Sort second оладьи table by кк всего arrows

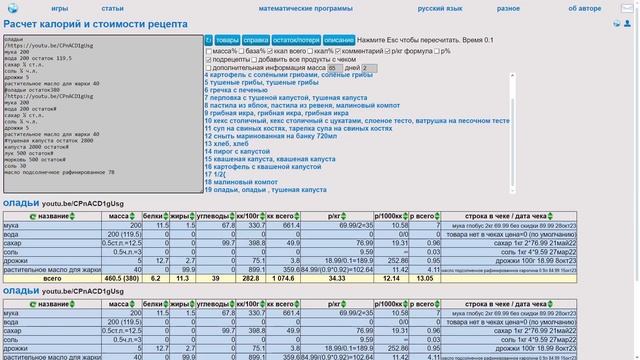point(297,304)
